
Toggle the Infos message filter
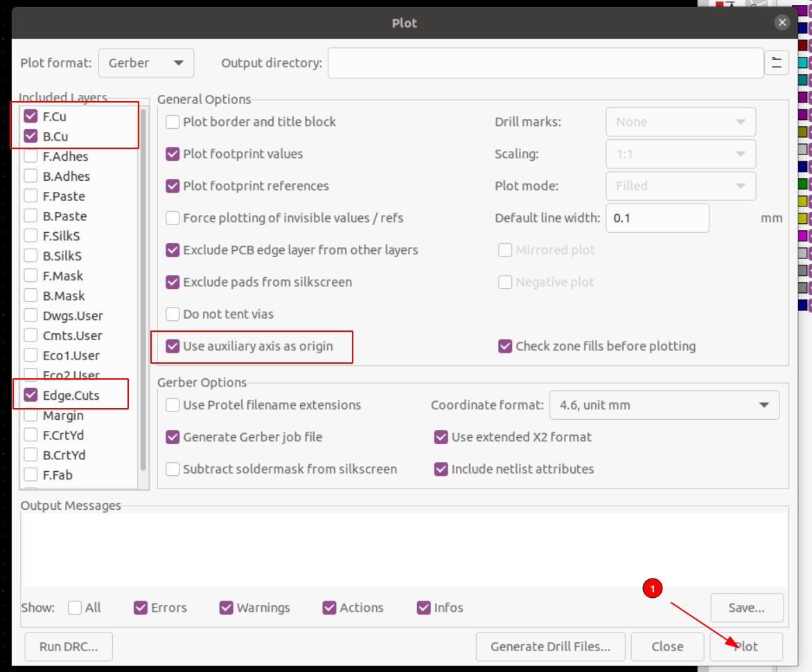coord(423,608)
